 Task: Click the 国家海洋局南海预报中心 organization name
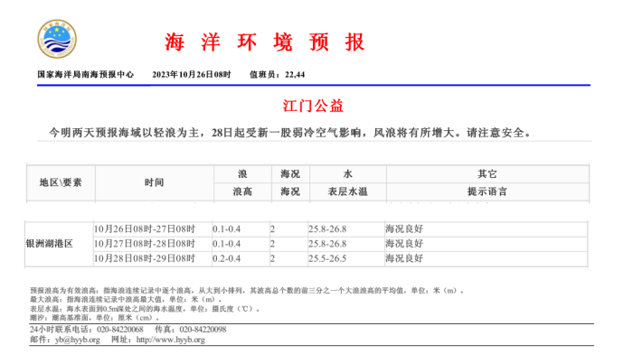click(x=85, y=74)
